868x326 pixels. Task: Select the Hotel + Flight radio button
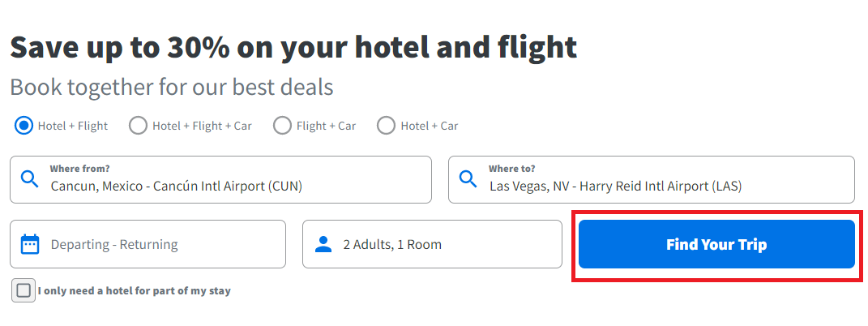[x=24, y=126]
